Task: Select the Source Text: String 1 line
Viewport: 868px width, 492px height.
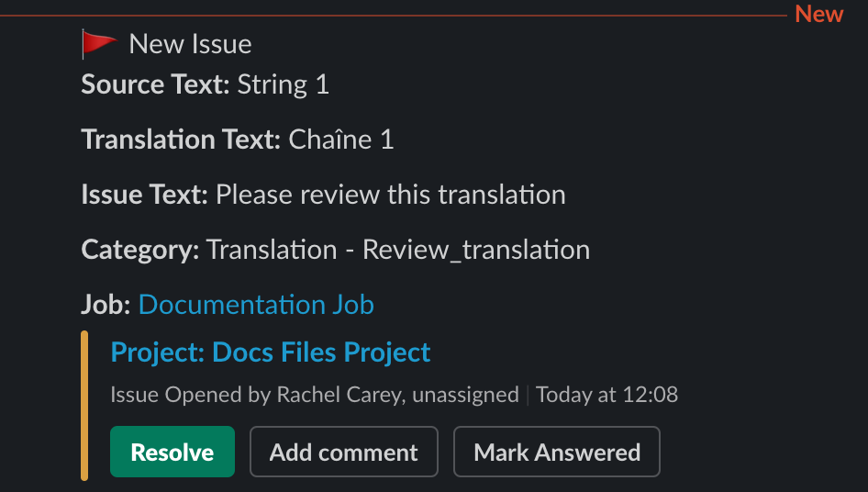Action: coord(206,84)
